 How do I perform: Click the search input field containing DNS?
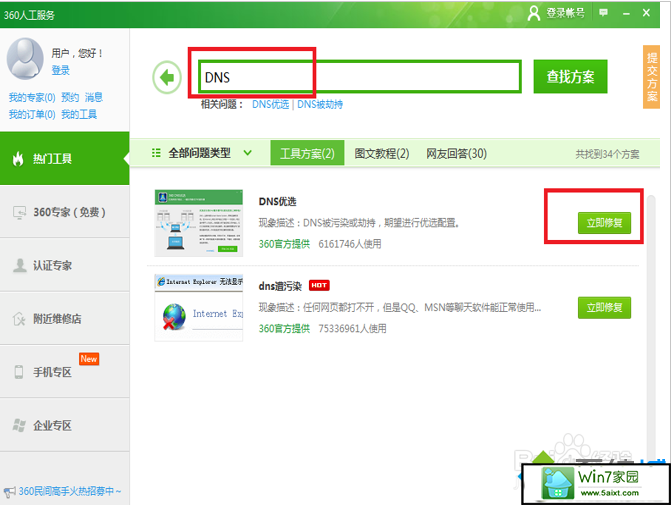pyautogui.click(x=359, y=77)
